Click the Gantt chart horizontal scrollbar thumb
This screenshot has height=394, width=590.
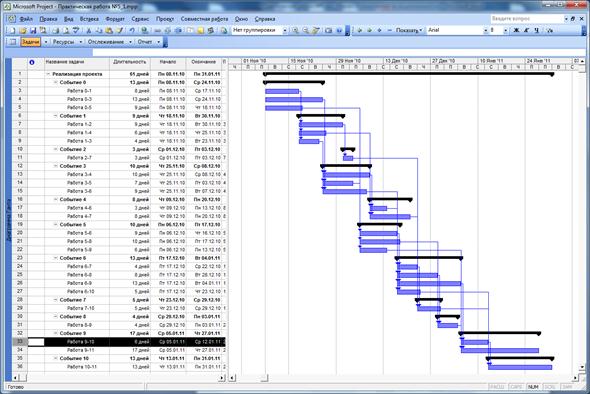(x=265, y=377)
